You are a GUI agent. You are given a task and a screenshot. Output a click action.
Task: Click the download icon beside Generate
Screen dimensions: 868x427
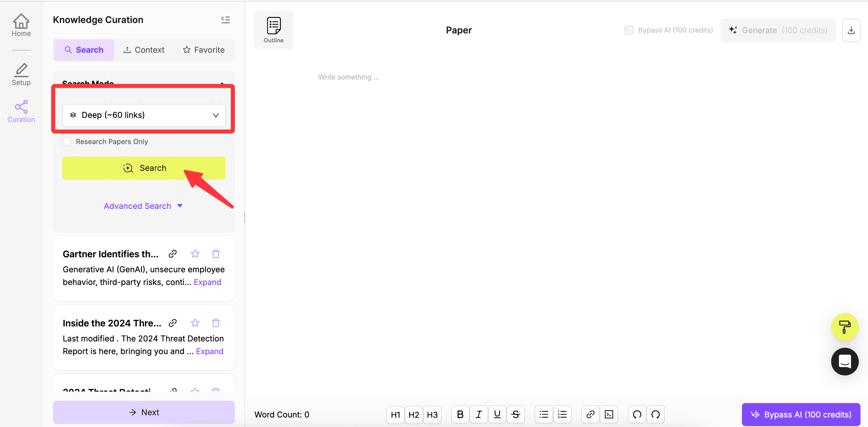pyautogui.click(x=851, y=30)
